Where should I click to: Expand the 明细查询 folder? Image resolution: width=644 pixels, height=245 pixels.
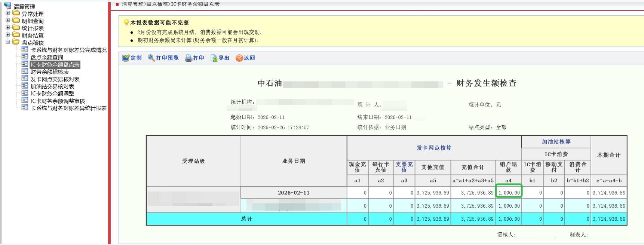click(x=8, y=20)
